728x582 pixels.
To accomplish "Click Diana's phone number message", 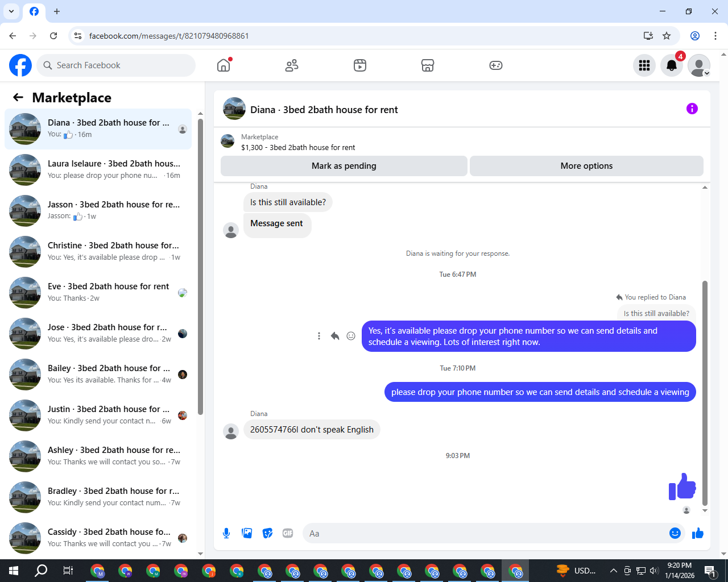I will click(312, 430).
